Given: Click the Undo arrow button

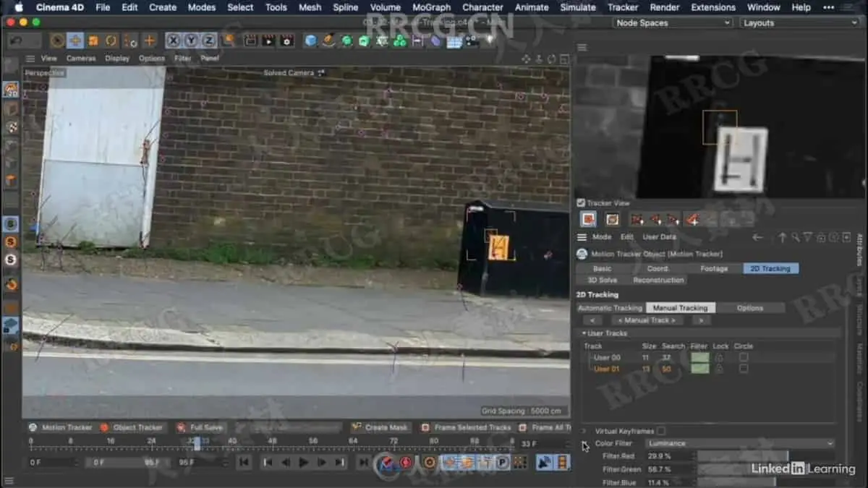Looking at the screenshot, I should point(15,40).
